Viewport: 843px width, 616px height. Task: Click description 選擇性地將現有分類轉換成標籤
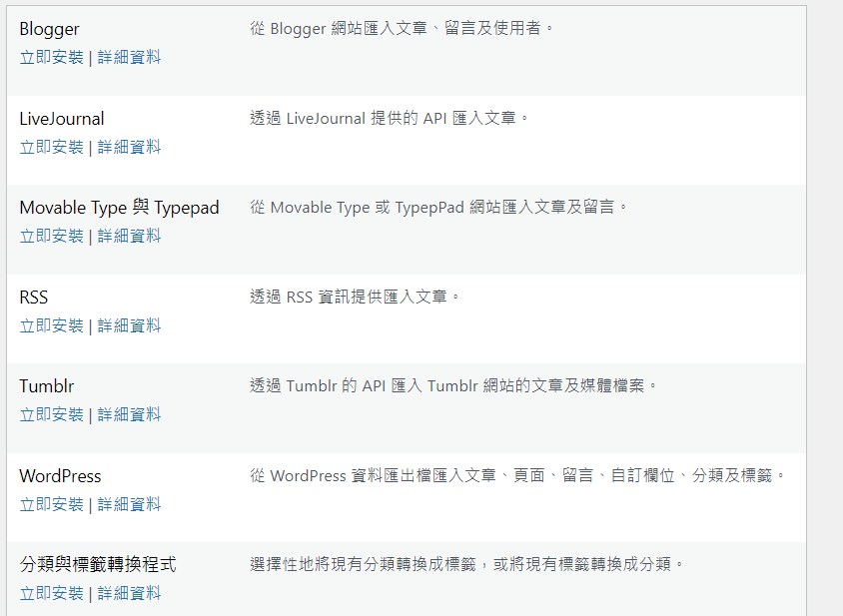(467, 564)
